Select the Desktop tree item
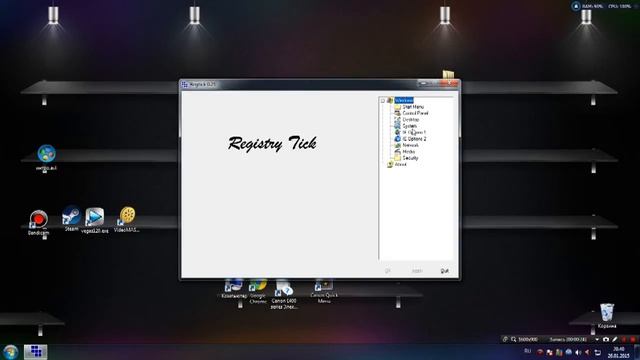This screenshot has height=360, width=640. 411,120
